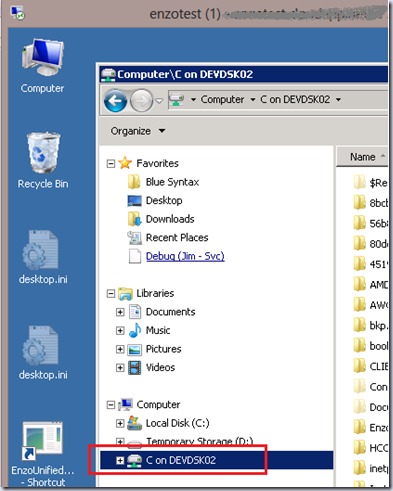393x491 pixels.
Task: Open the Recycle Bin desktop icon
Action: tap(43, 161)
